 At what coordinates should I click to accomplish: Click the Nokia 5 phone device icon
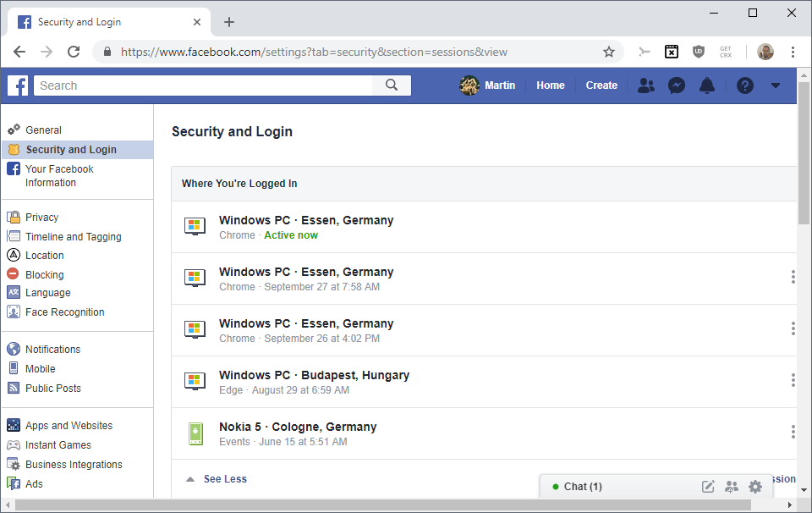click(195, 433)
